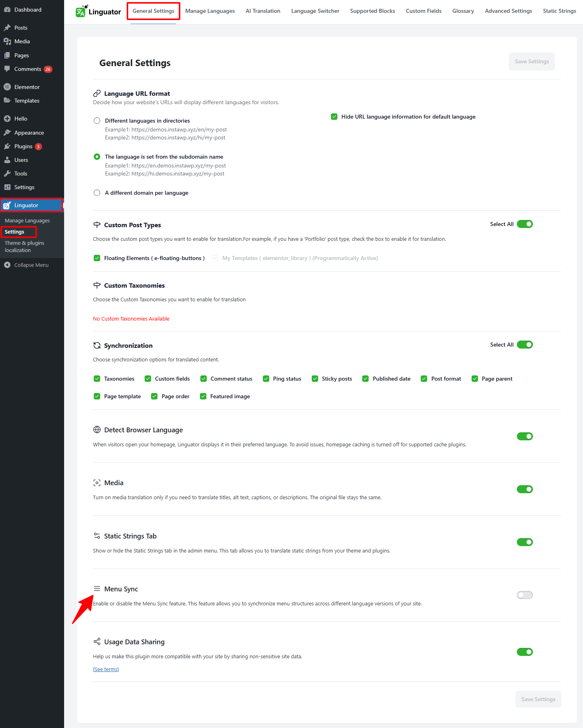
Task: Click the Appearance brush icon
Action: click(7, 133)
